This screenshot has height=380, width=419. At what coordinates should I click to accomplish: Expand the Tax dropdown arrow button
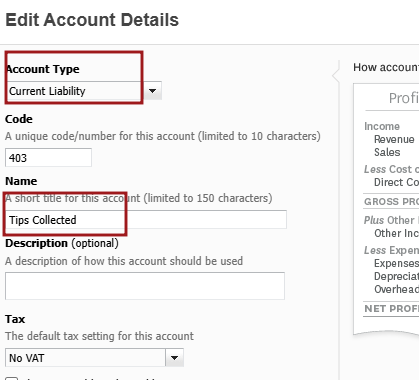(x=174, y=358)
